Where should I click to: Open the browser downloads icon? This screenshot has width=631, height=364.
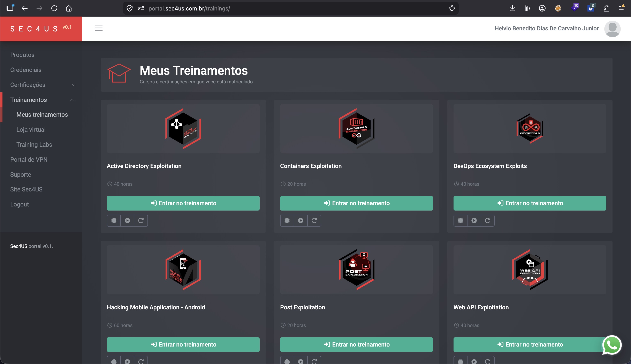click(x=512, y=8)
